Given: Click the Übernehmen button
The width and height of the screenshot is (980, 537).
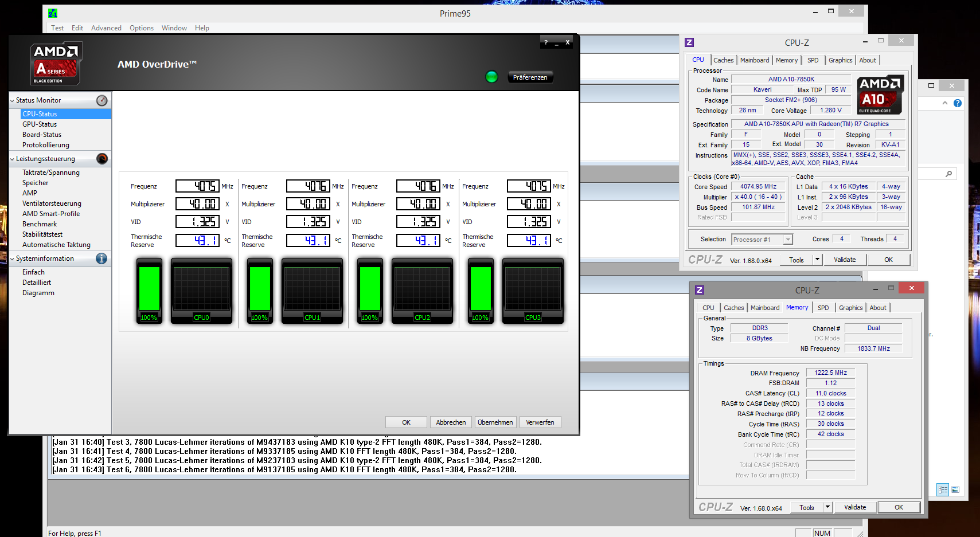Looking at the screenshot, I should click(495, 422).
